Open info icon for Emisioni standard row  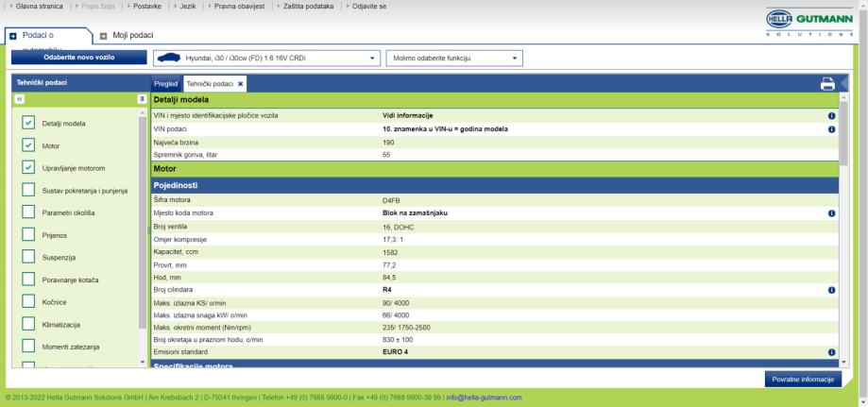click(x=831, y=352)
